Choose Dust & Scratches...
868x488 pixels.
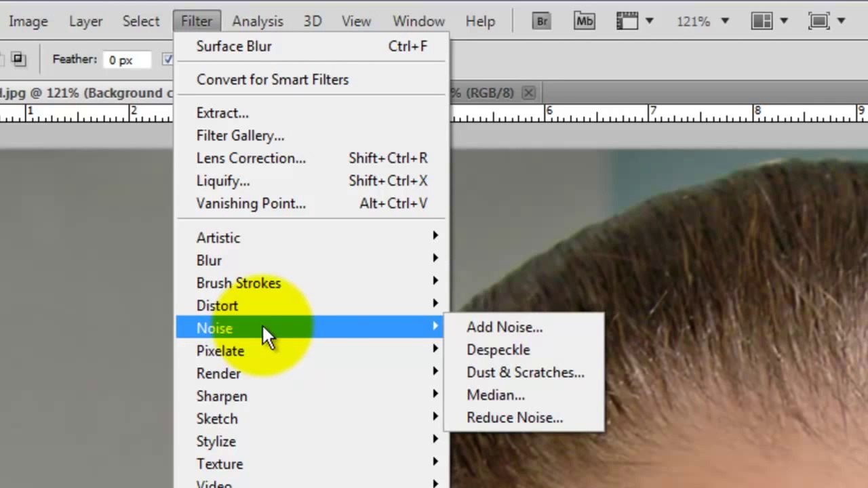(x=524, y=373)
